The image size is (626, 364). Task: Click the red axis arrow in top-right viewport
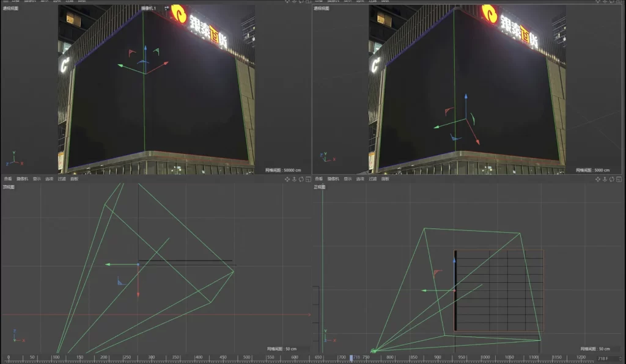pyautogui.click(x=477, y=141)
